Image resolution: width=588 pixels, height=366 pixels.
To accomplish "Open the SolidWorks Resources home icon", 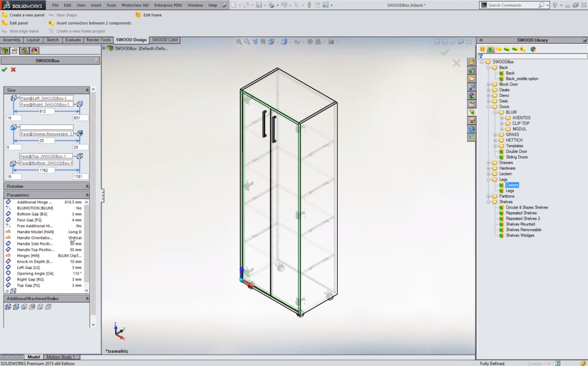I will coord(471,62).
